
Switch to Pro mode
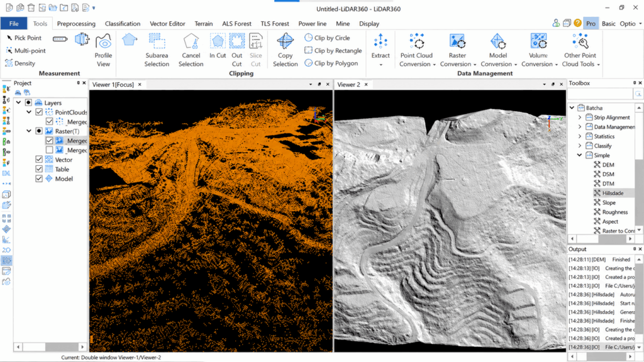[591, 23]
